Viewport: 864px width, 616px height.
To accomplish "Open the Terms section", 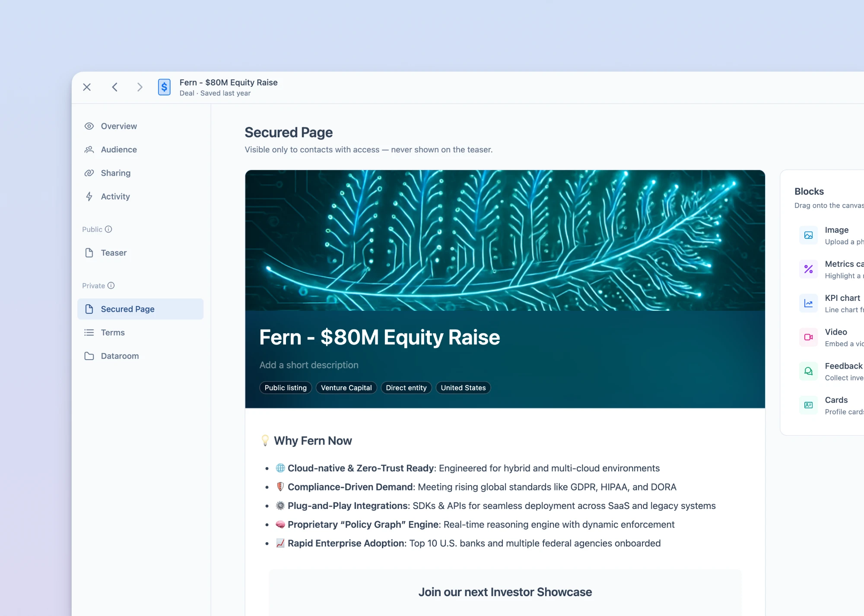I will click(140, 332).
